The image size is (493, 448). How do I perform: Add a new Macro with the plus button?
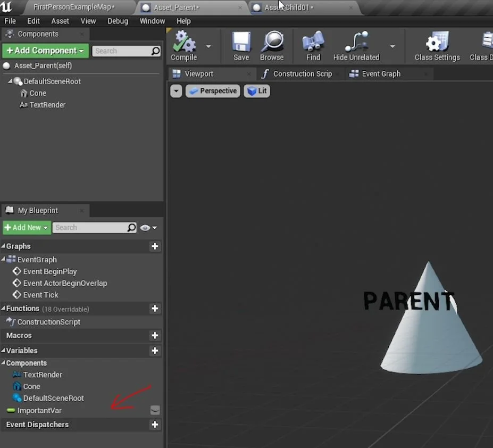point(154,335)
